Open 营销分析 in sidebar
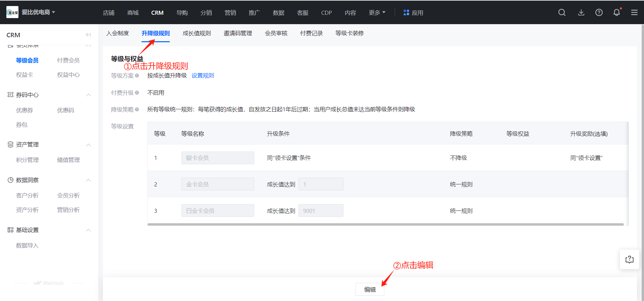Viewport: 644px width, 301px height. 68,210
